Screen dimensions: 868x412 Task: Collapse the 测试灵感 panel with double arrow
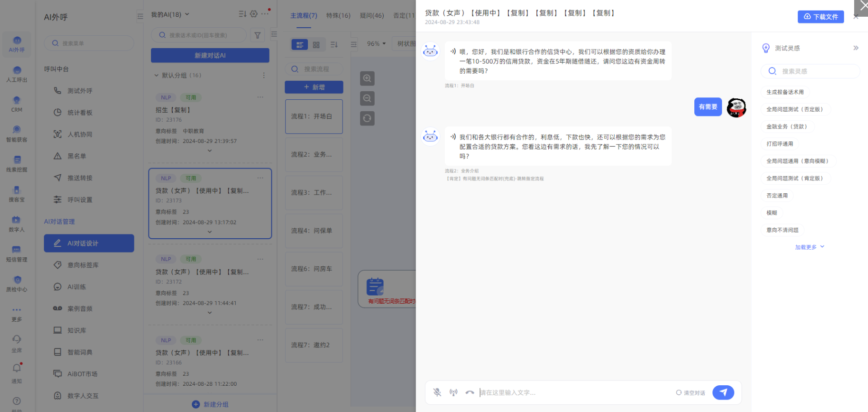coord(856,48)
